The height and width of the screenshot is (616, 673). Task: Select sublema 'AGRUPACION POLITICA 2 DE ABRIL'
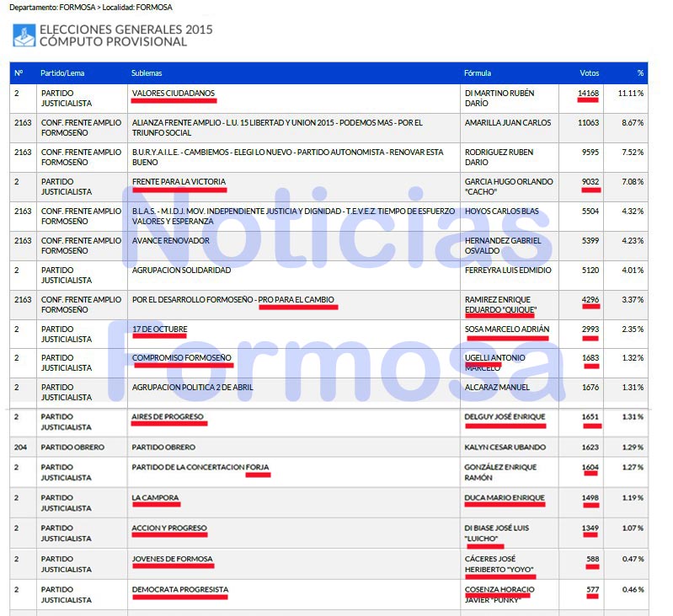pos(192,387)
